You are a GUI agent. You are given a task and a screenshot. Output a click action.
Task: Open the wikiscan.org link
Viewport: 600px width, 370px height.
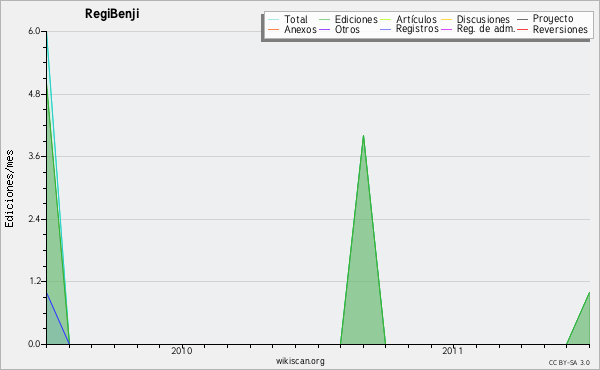pos(300,361)
